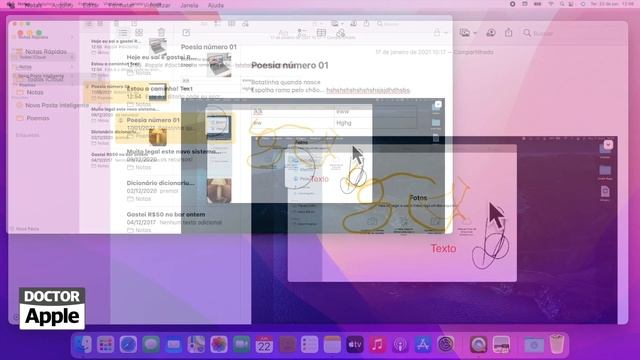Click the Wi-Fi status icon
The image size is (640, 360).
click(551, 4)
